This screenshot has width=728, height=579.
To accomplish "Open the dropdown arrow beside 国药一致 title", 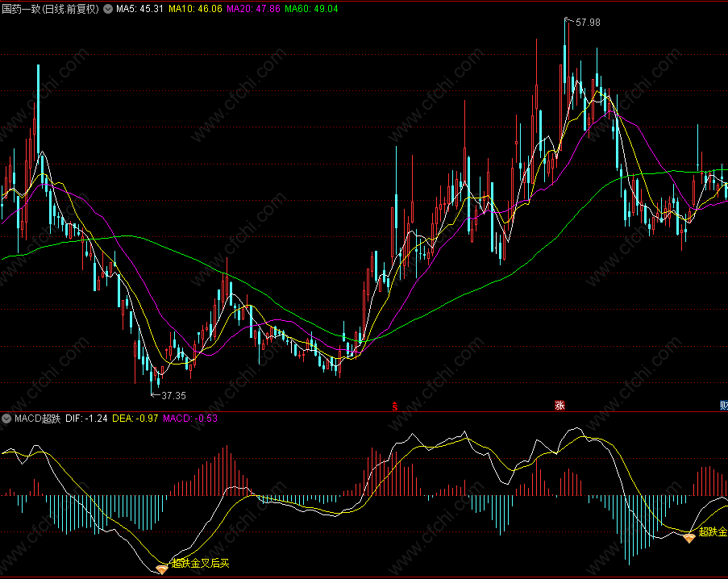I will (x=108, y=9).
